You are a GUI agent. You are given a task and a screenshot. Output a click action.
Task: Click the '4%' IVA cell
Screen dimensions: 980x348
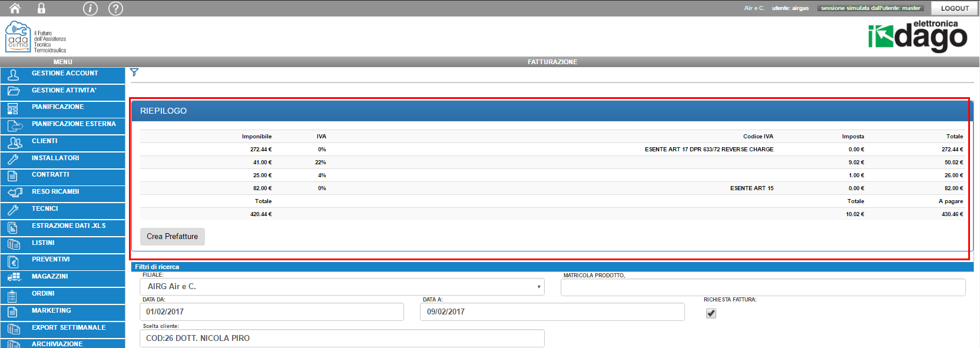tap(322, 175)
